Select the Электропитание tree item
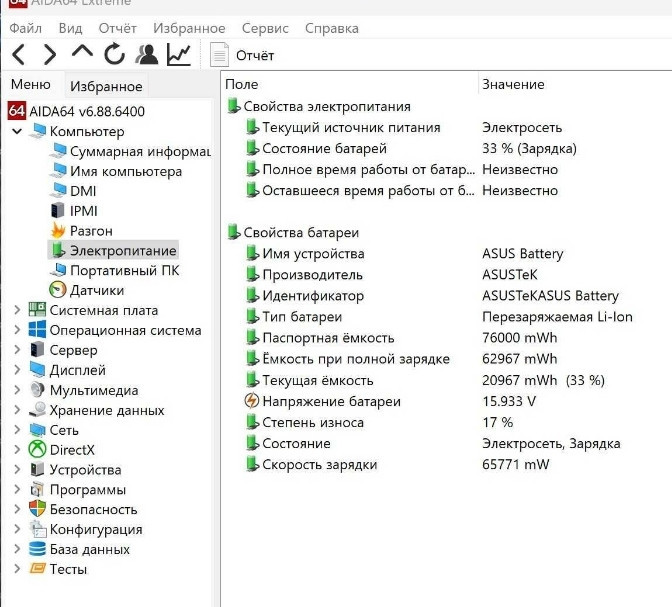 coord(113,250)
